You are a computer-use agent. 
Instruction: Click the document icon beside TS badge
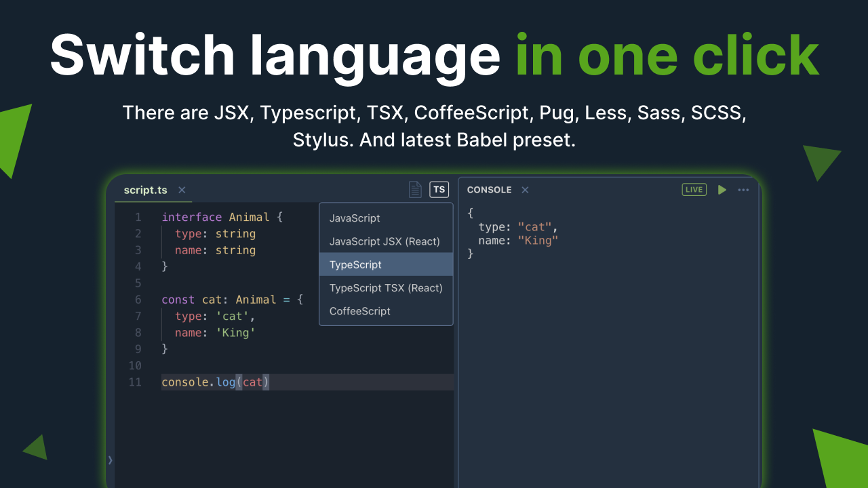click(415, 190)
